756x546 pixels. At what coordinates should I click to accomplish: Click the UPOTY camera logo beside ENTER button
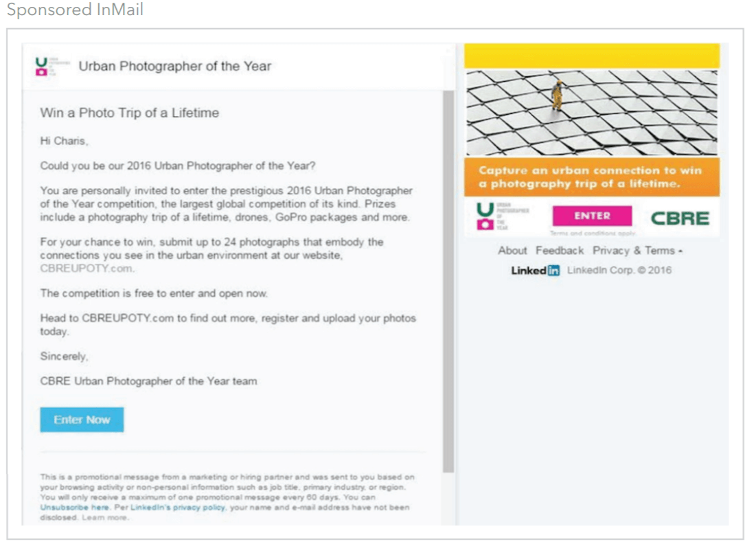(x=501, y=216)
